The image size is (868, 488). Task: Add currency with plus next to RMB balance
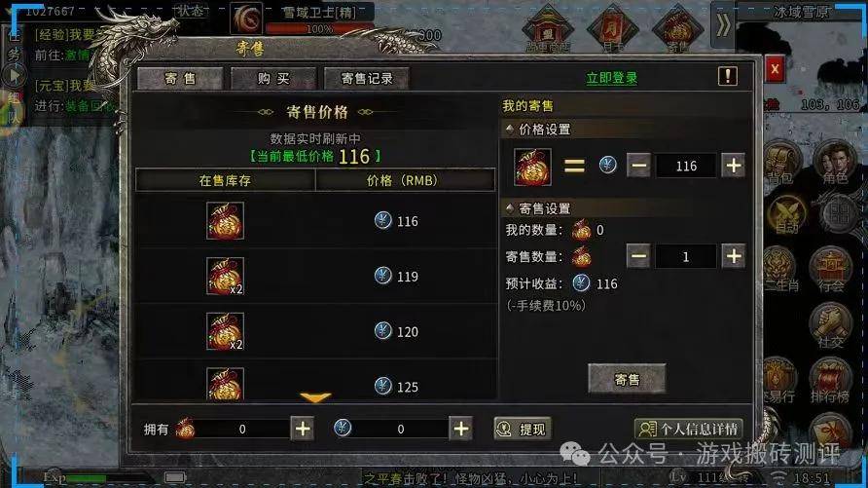click(461, 429)
